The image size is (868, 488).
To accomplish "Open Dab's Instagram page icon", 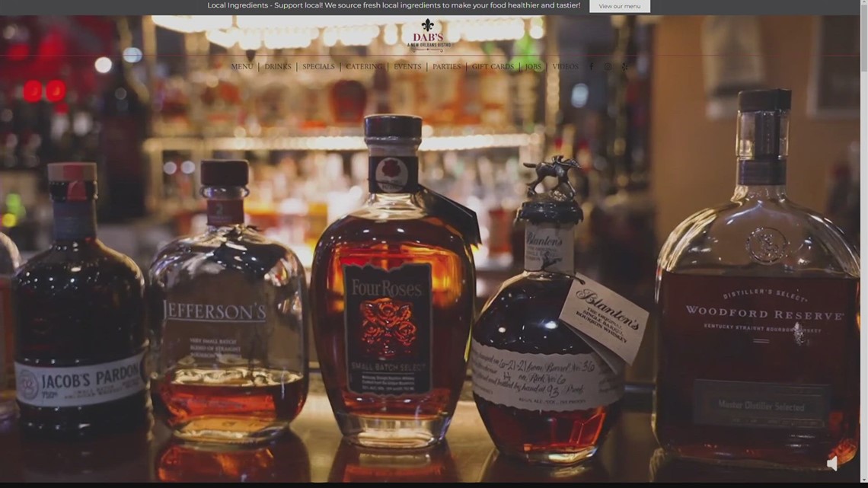I will (608, 66).
